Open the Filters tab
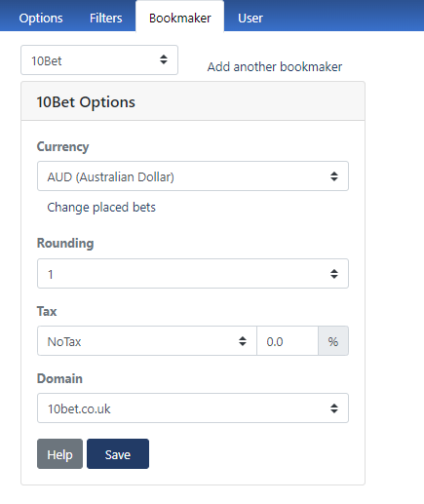 [106, 18]
